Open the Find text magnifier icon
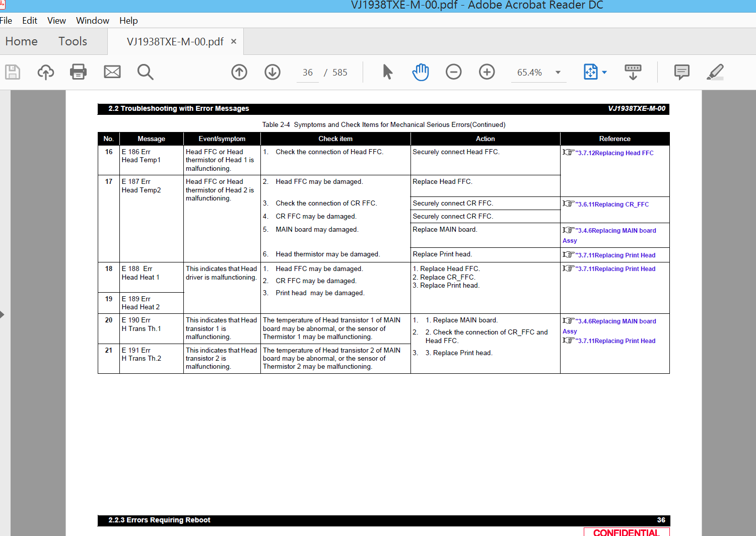The width and height of the screenshot is (756, 536). (x=146, y=72)
